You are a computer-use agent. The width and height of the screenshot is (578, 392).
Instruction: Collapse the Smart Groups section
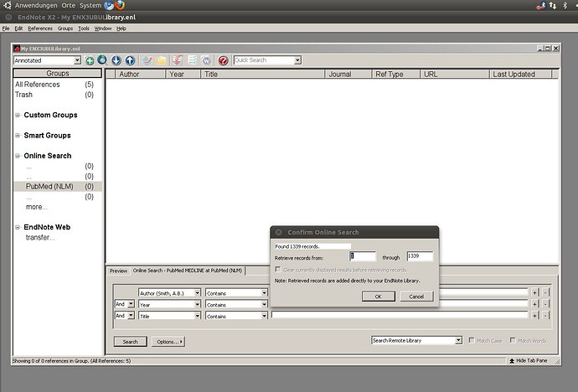click(x=18, y=135)
